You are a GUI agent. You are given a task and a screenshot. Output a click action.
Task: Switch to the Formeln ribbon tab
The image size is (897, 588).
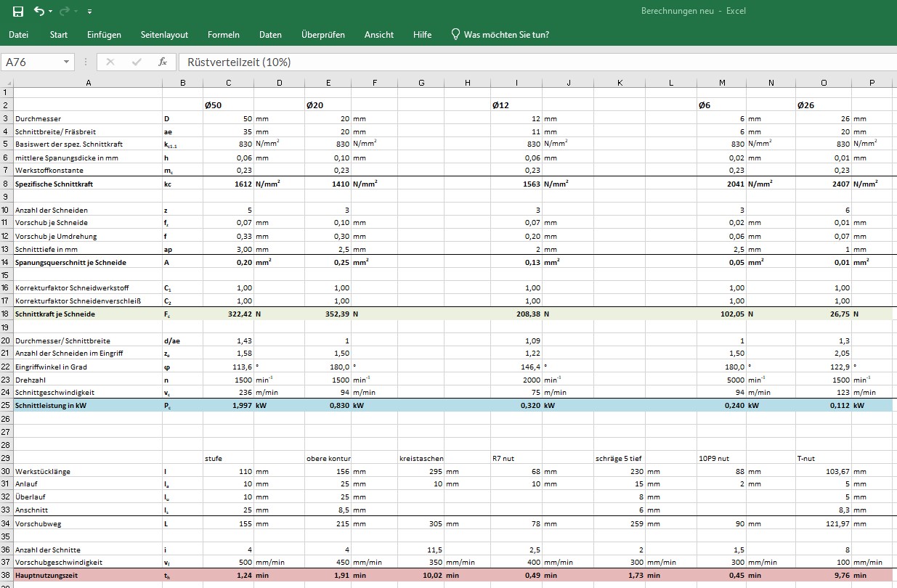(x=223, y=34)
